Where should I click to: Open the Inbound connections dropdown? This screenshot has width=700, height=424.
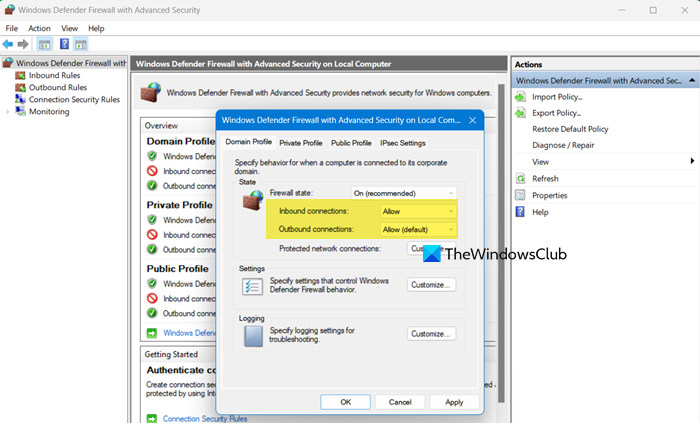pyautogui.click(x=418, y=211)
